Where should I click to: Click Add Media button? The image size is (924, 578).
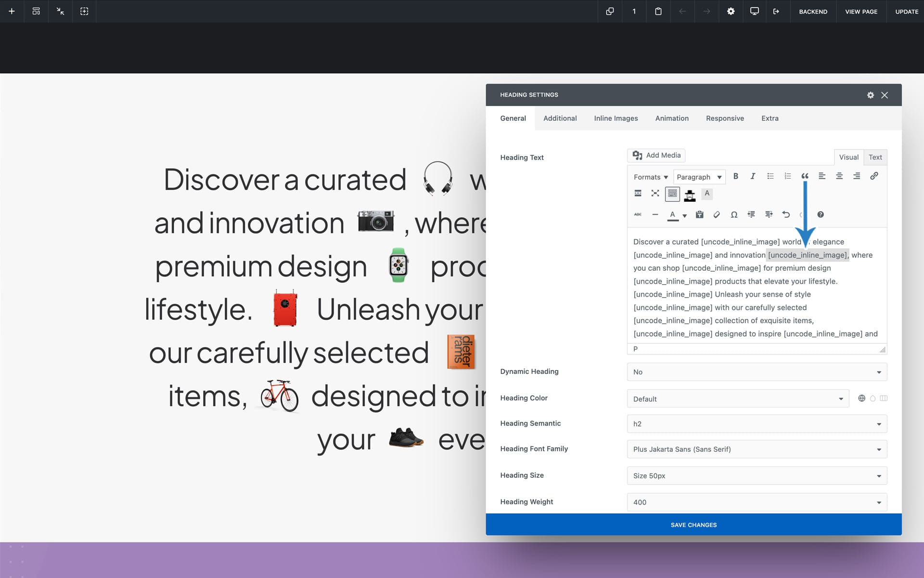656,156
